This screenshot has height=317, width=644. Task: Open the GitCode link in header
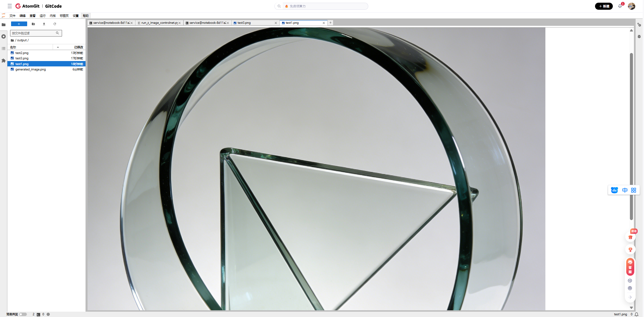point(53,6)
